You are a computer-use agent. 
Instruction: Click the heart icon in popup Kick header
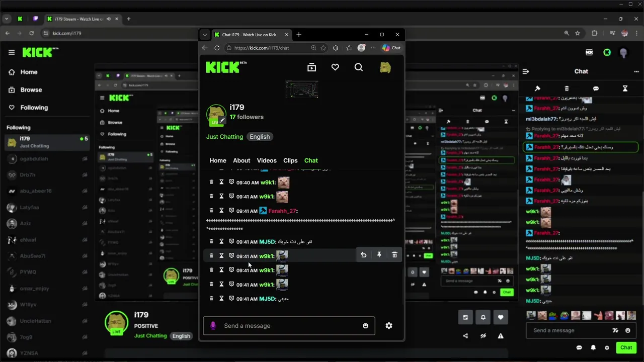click(x=335, y=67)
